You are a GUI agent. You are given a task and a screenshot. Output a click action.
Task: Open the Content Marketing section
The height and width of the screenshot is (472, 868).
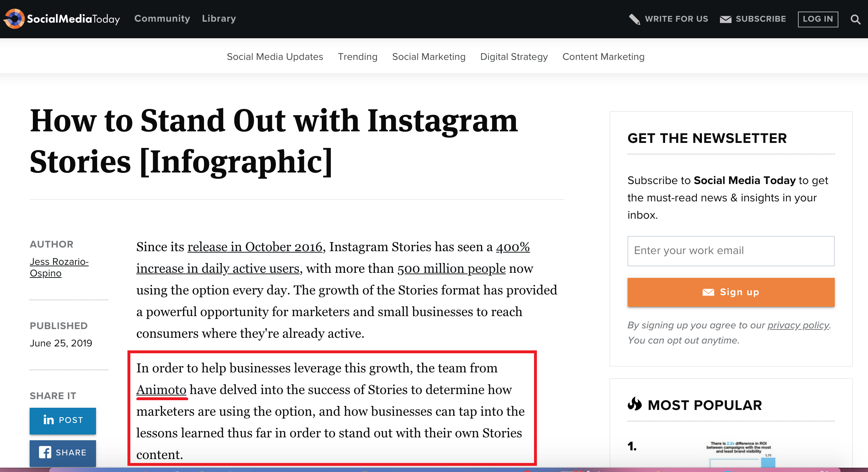point(603,57)
